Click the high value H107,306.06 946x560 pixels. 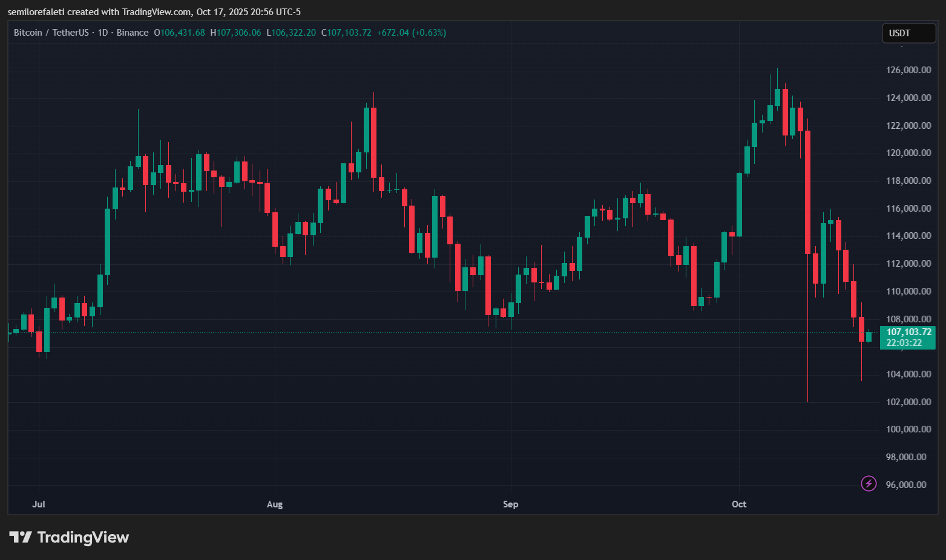(x=235, y=33)
